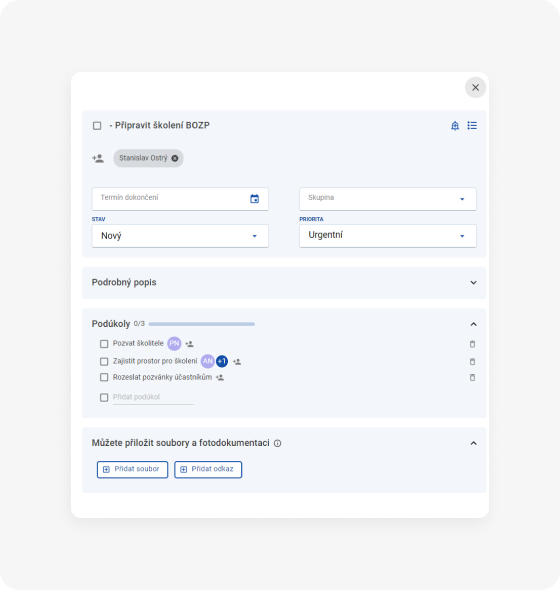Tick the Zajistit prostor pro školení checkbox

(104, 362)
